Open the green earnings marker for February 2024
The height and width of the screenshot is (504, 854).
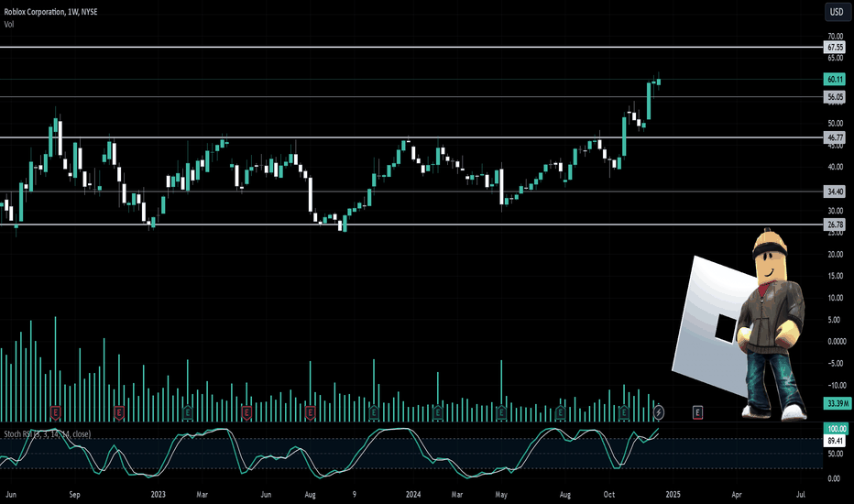437,412
